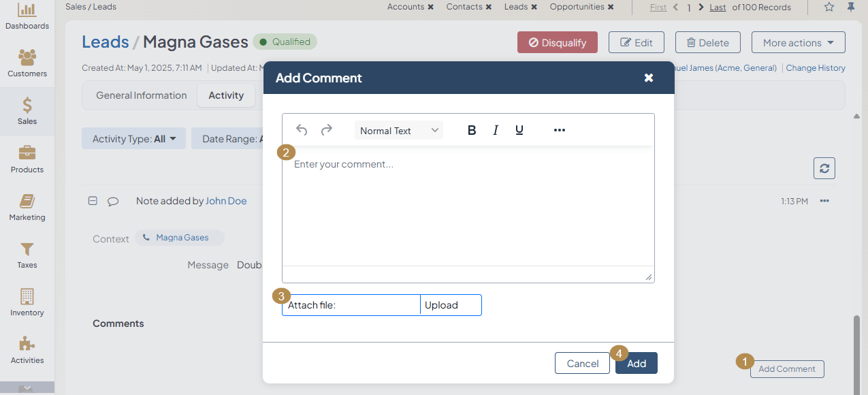The height and width of the screenshot is (395, 868).
Task: Open the Customers sidebar section
Action: [x=27, y=63]
